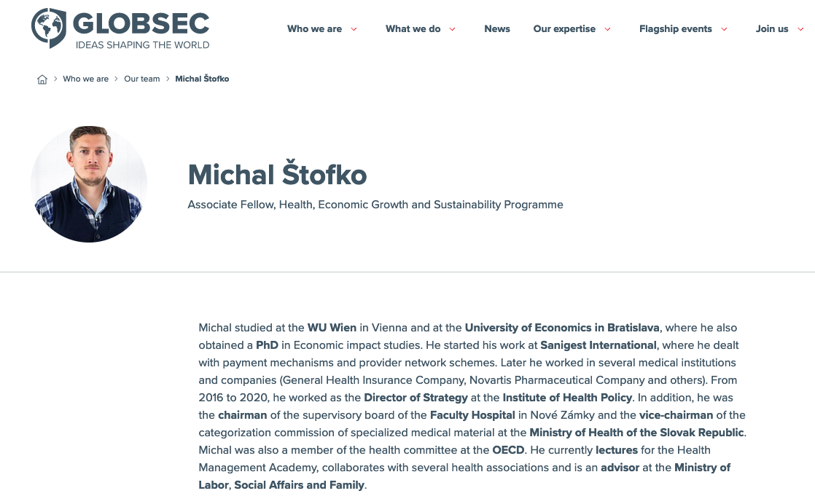815x504 pixels.
Task: Open the Who we are menu
Action: (314, 29)
